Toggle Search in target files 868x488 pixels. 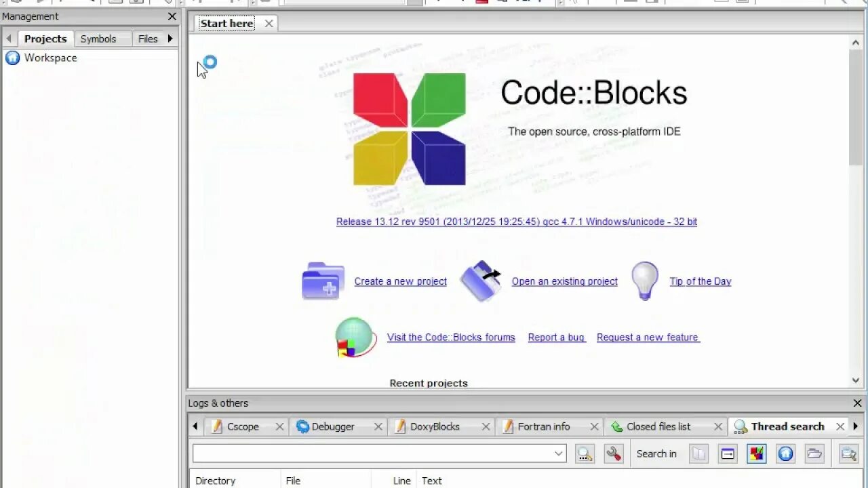click(728, 453)
